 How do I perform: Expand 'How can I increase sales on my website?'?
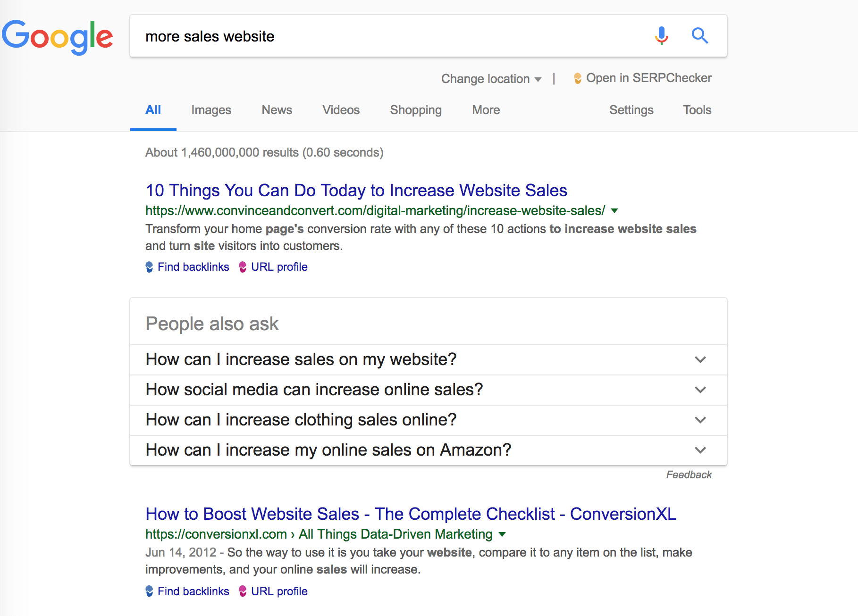coord(429,359)
